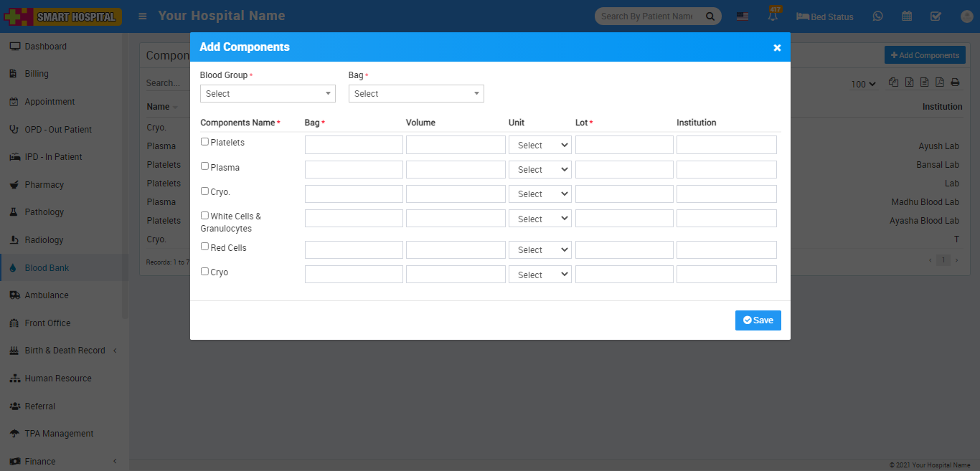The image size is (980, 471).
Task: Click the search magnifier icon
Action: [710, 16]
